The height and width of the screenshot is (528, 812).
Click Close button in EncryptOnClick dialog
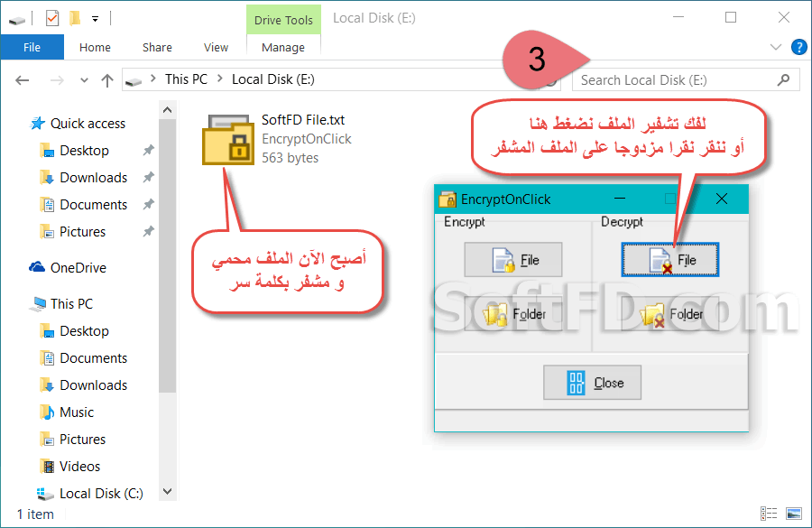pyautogui.click(x=592, y=383)
